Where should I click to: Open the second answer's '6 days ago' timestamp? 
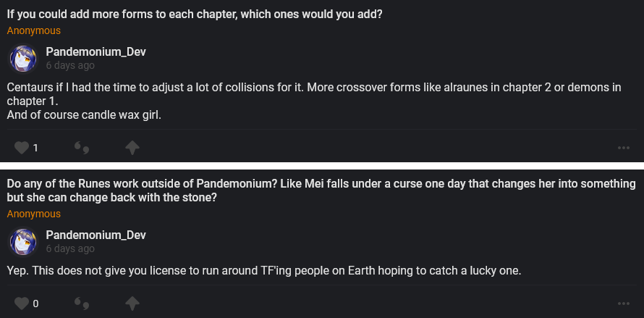point(70,248)
